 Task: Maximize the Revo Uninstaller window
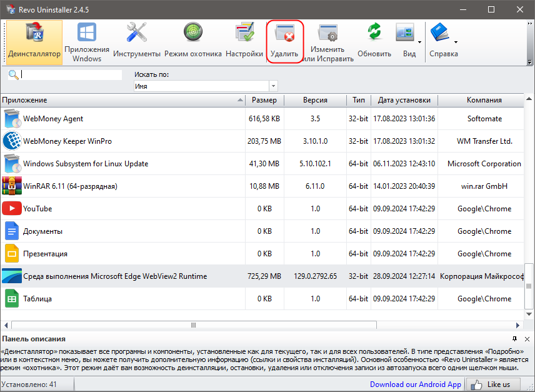click(x=491, y=9)
